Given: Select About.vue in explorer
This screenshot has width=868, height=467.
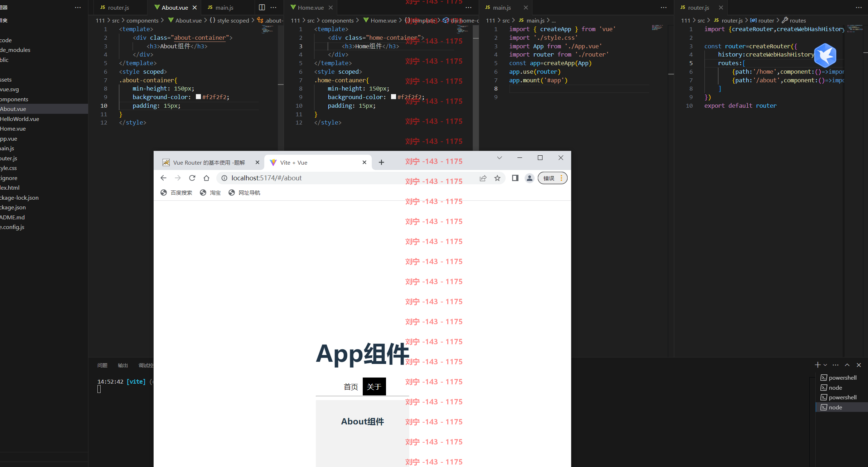Looking at the screenshot, I should click(x=44, y=109).
